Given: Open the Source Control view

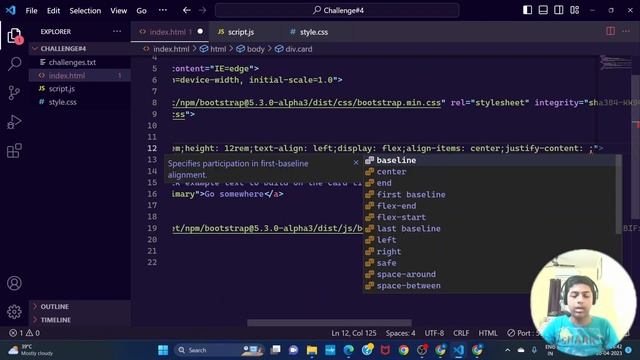Looking at the screenshot, I should [14, 93].
